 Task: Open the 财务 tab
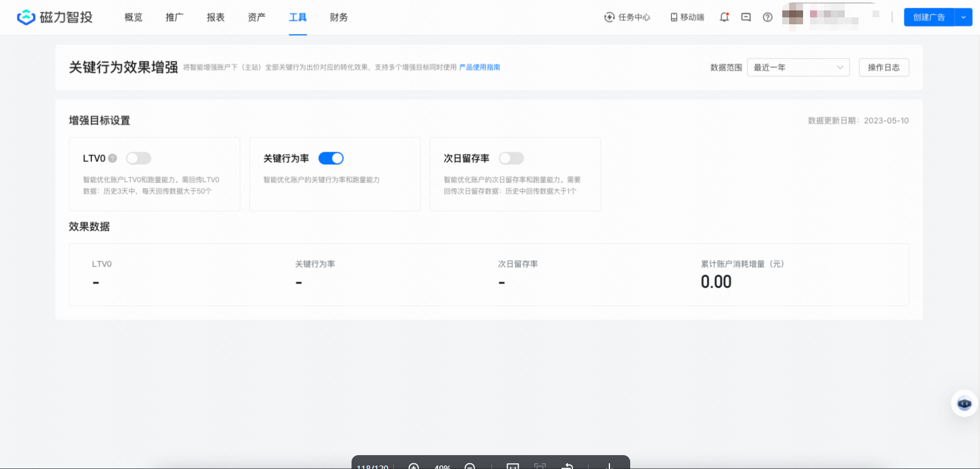pyautogui.click(x=339, y=17)
